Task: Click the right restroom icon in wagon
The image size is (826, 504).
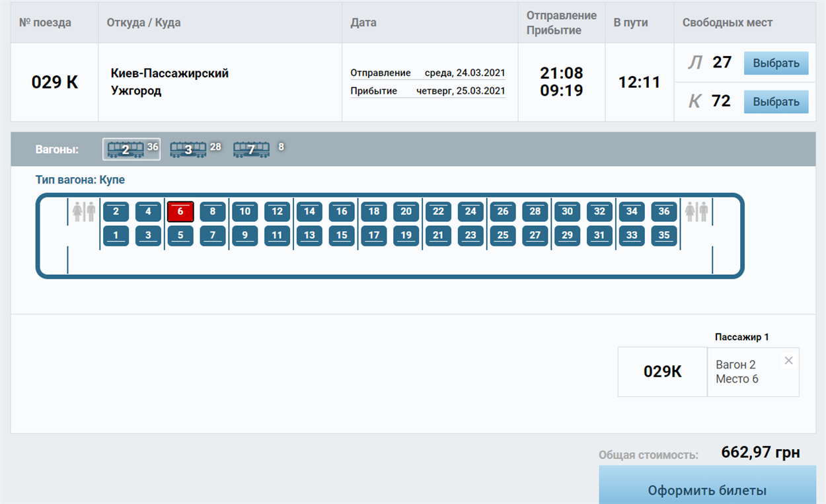Action: pyautogui.click(x=696, y=212)
